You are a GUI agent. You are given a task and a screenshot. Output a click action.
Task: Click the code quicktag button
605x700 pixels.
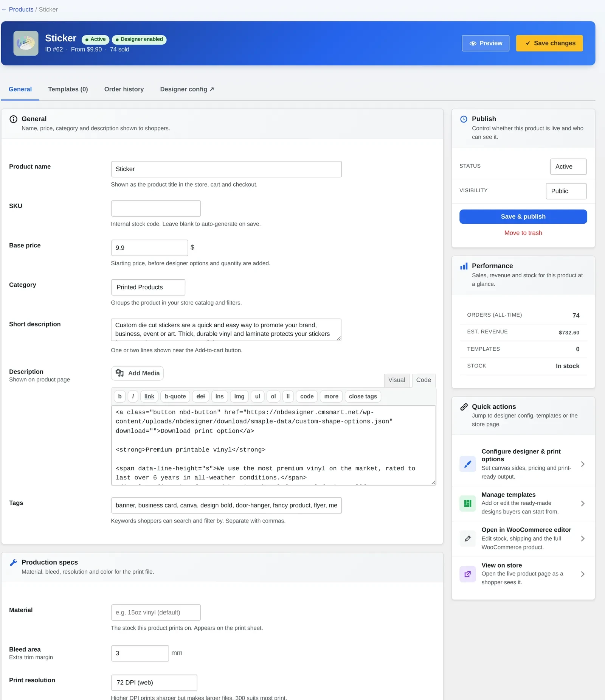(307, 396)
